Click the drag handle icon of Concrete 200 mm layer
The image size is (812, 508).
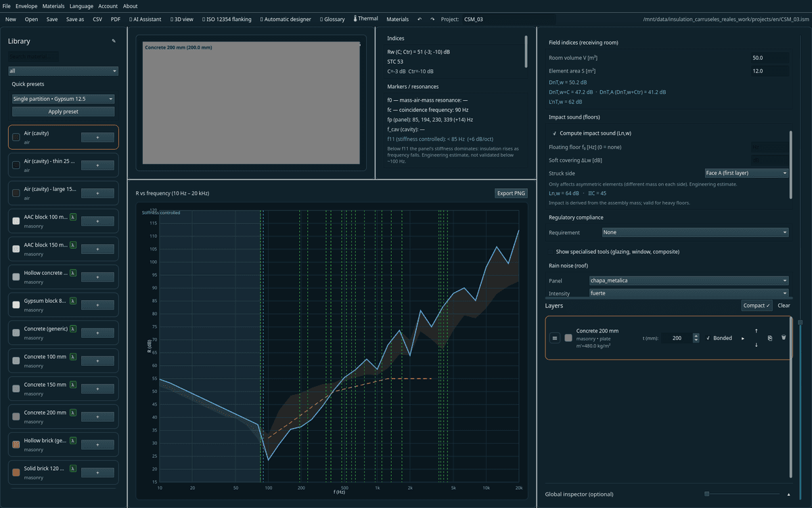click(555, 338)
